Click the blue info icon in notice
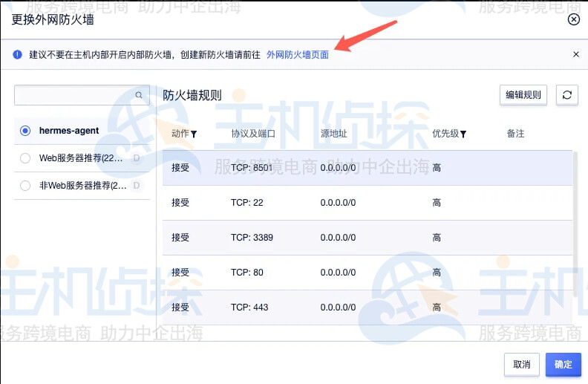 click(x=17, y=55)
